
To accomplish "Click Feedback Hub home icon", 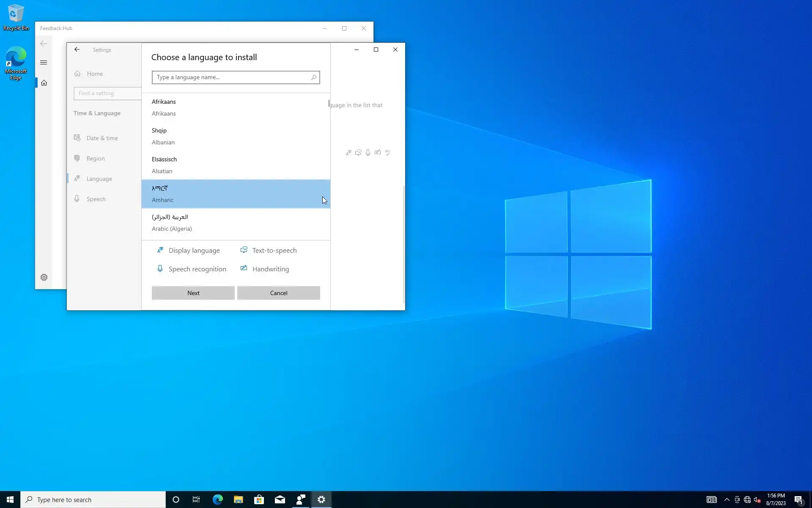I will [44, 83].
